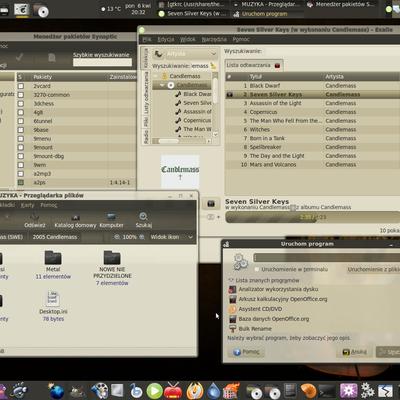
Task: Click the screenshot camera icon in top panel
Action: point(22,9)
